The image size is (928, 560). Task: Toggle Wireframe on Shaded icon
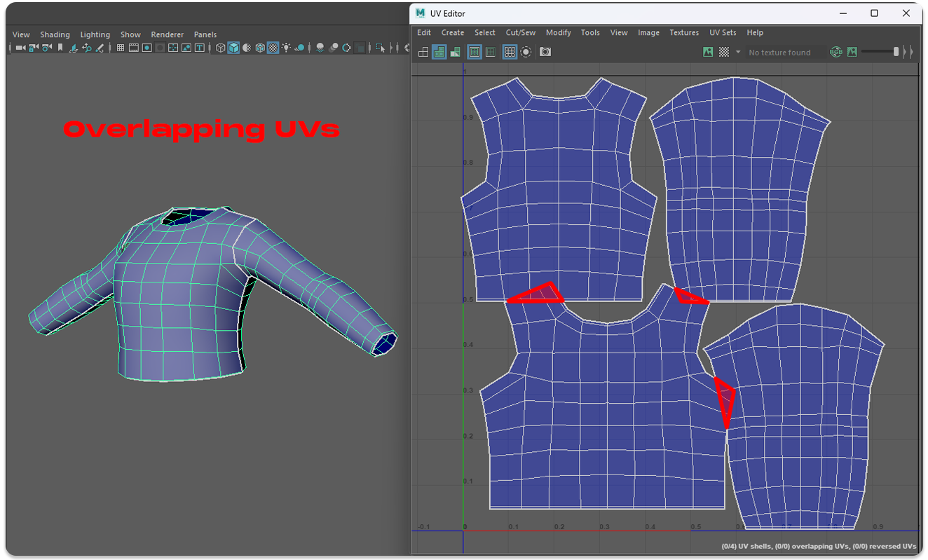coord(260,48)
